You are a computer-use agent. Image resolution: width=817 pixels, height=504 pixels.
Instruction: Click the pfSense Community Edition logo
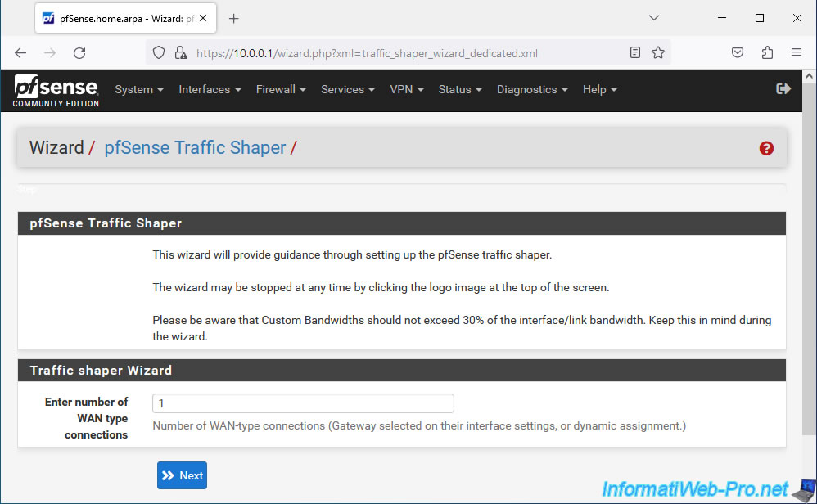tap(56, 91)
